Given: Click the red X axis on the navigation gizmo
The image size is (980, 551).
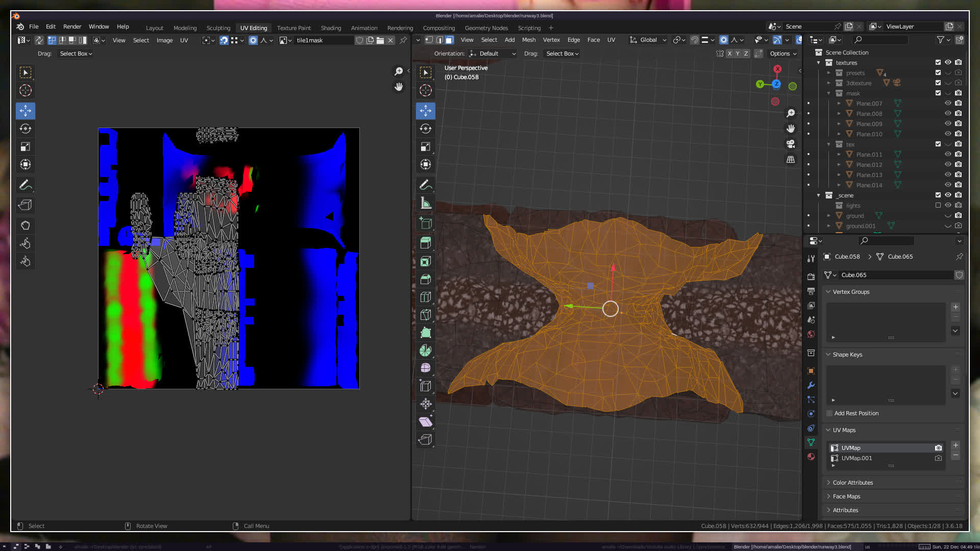Looking at the screenshot, I should pos(777,69).
